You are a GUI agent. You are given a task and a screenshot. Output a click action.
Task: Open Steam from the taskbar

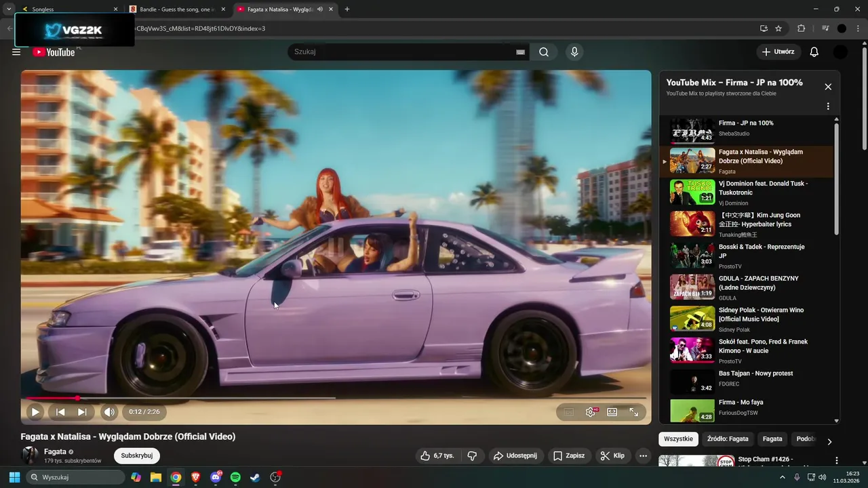point(255,477)
